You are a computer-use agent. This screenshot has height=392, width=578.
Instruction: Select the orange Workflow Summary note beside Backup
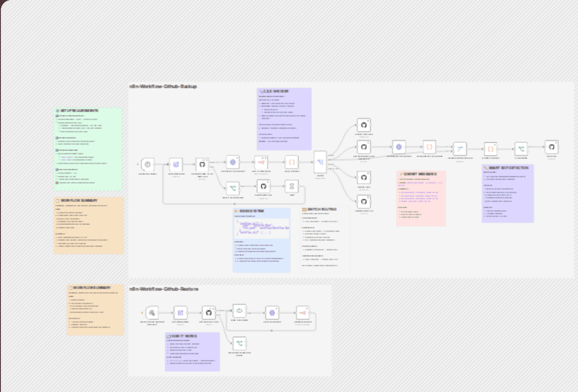click(89, 225)
